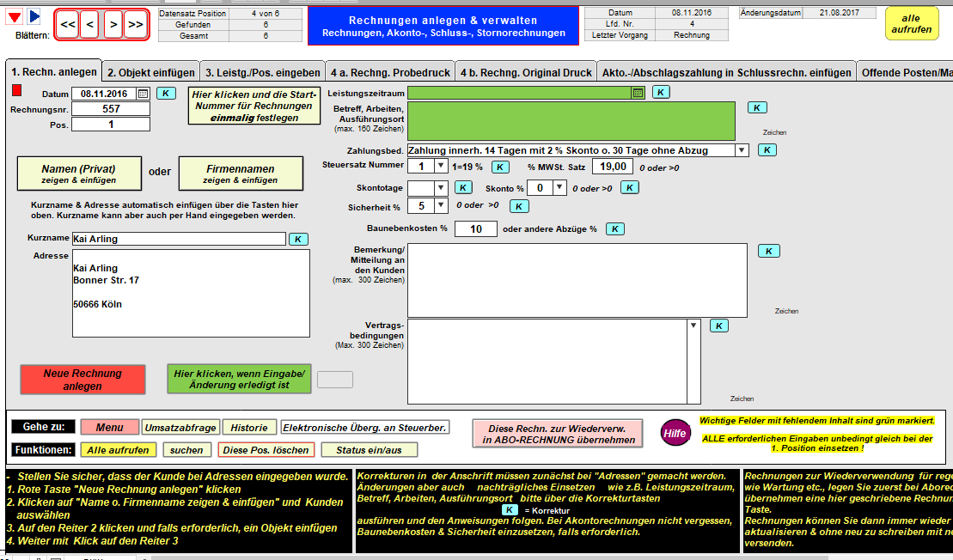The image size is (953, 560).
Task: Click red Neue Rechnung anlegen button
Action: pyautogui.click(x=82, y=380)
